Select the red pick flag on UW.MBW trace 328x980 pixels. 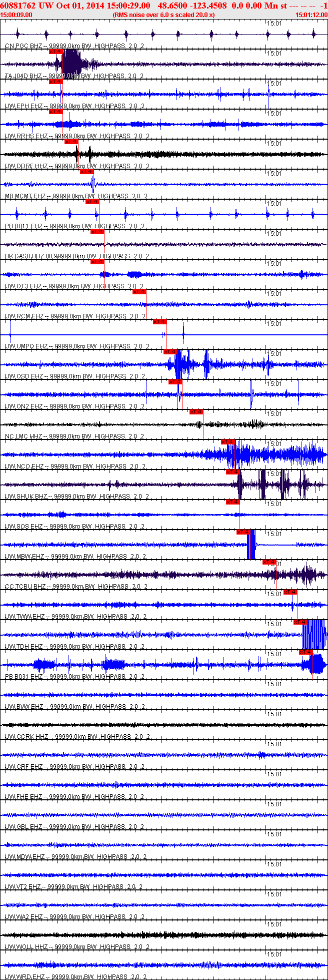coord(243,532)
